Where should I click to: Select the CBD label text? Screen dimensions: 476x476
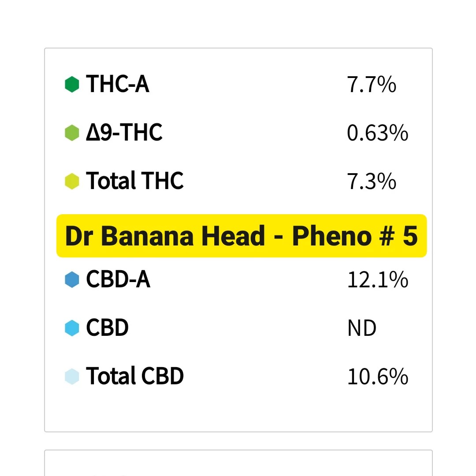click(x=107, y=328)
